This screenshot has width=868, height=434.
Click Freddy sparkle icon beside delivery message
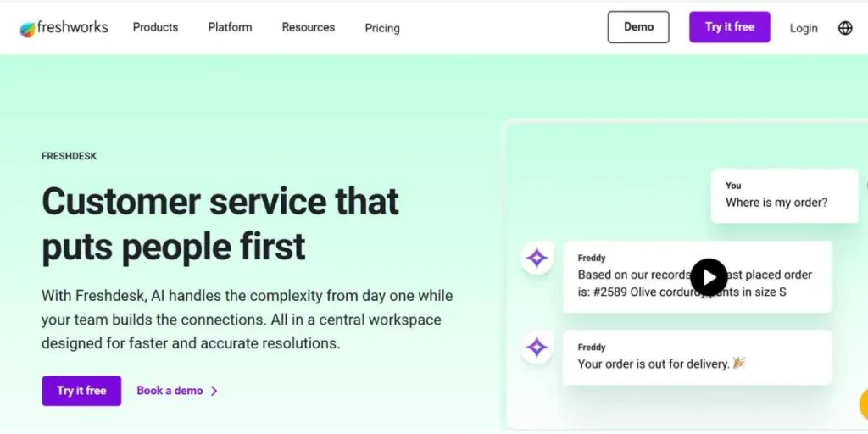pyautogui.click(x=537, y=347)
